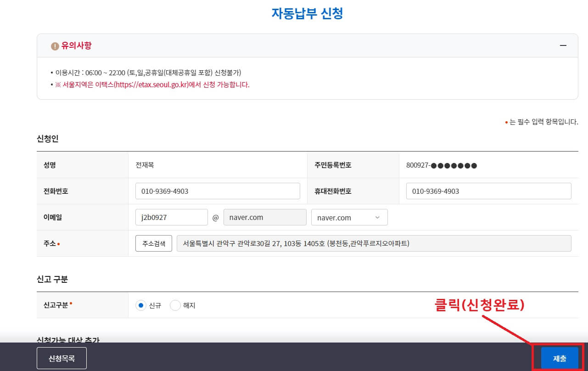This screenshot has width=588, height=371.
Task: Click the 주소검색 button
Action: tap(154, 243)
